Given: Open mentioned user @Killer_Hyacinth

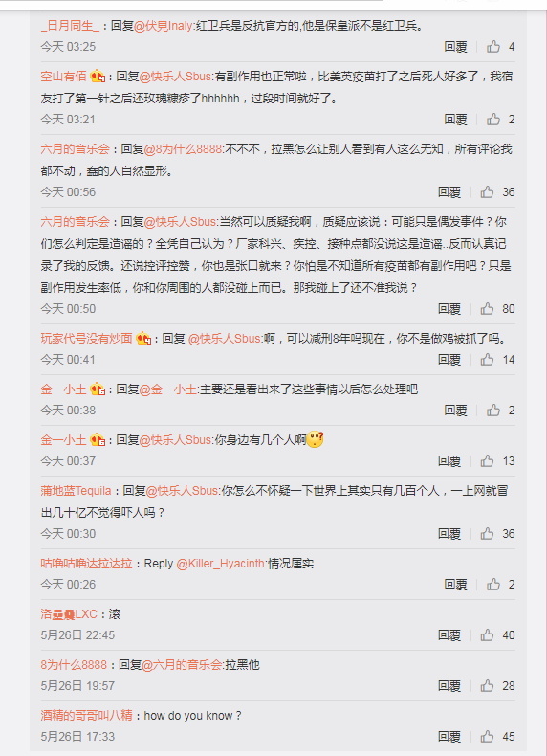Looking at the screenshot, I should pyautogui.click(x=221, y=563).
